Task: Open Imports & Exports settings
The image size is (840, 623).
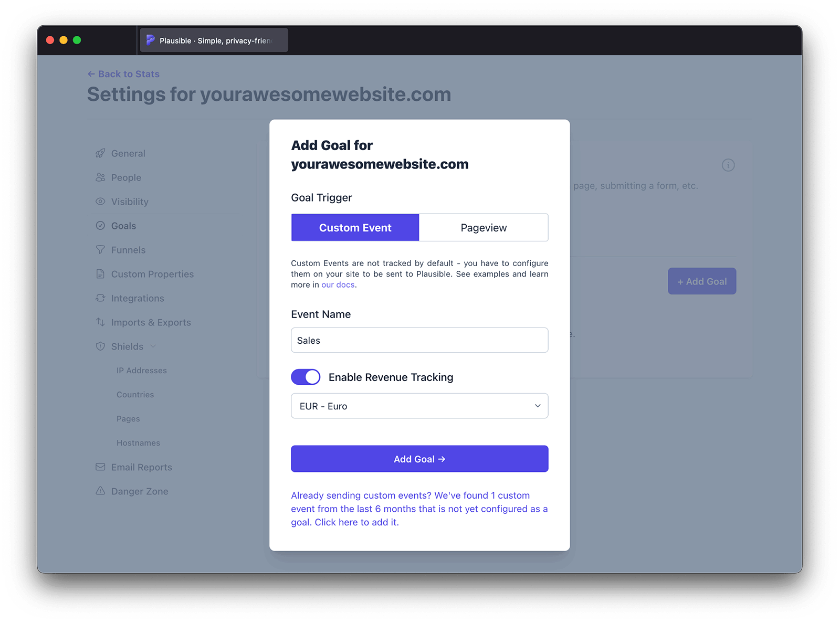Action: (151, 322)
